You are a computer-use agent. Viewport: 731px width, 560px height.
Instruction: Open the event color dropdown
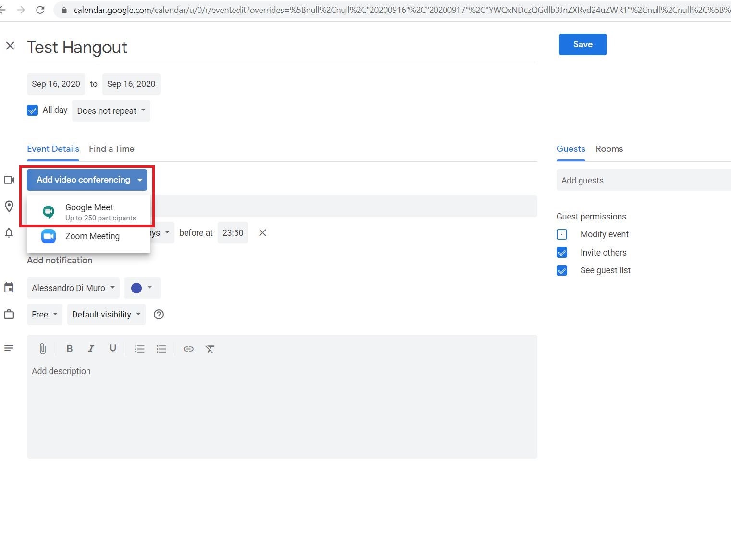(x=142, y=288)
